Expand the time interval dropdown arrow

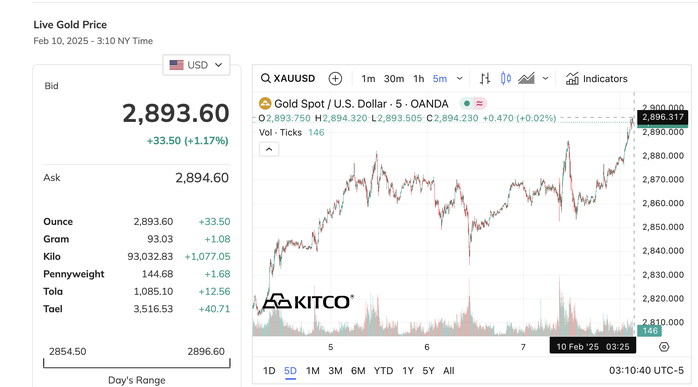click(x=459, y=79)
